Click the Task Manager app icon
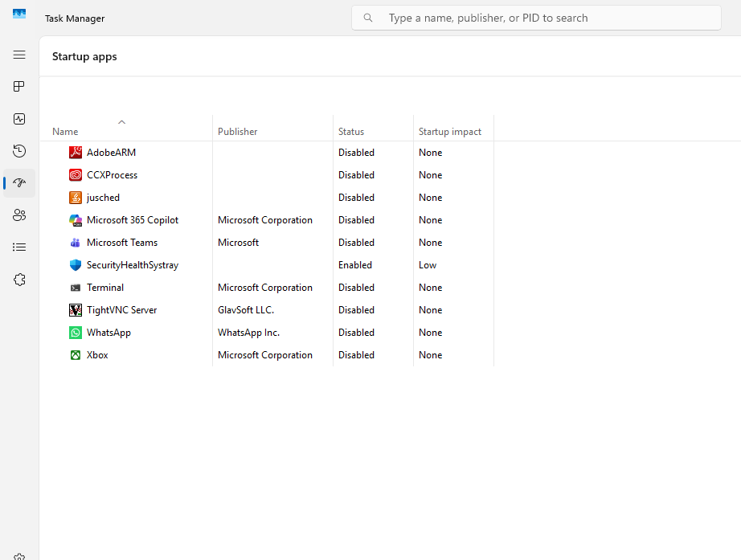Image resolution: width=741 pixels, height=560 pixels. [x=19, y=14]
